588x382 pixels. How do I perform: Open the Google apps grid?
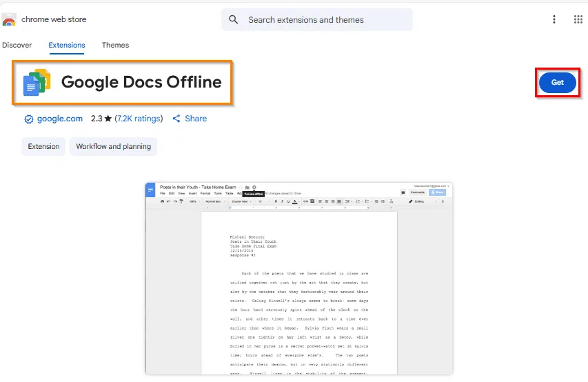[x=578, y=19]
